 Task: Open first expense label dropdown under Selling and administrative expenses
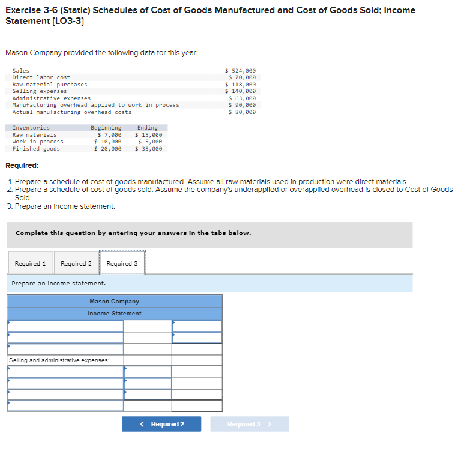pos(65,372)
